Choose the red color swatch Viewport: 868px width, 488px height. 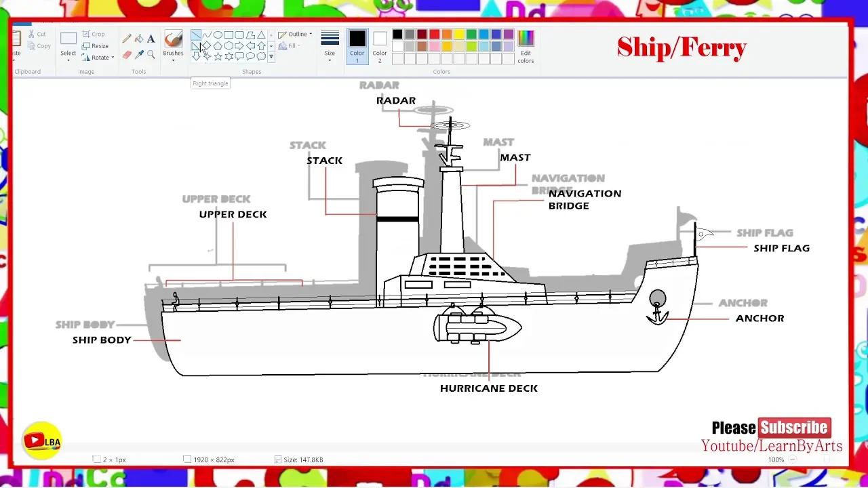click(x=434, y=35)
